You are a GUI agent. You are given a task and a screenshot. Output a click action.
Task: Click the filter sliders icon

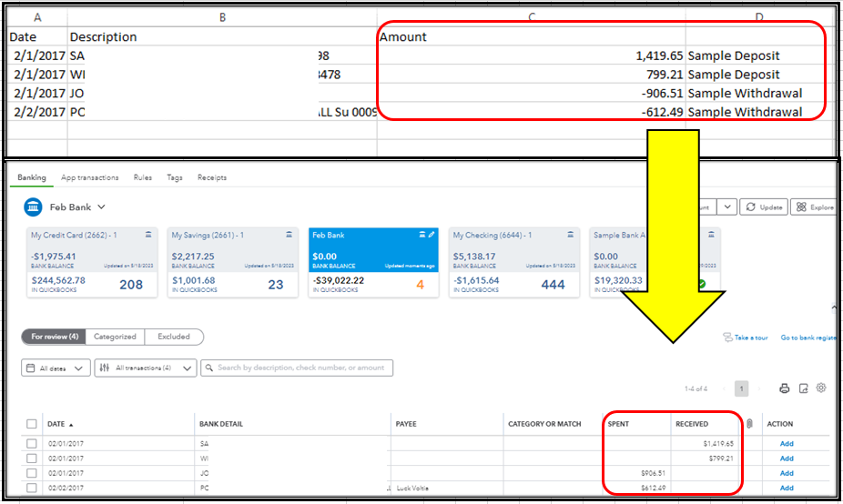[105, 368]
